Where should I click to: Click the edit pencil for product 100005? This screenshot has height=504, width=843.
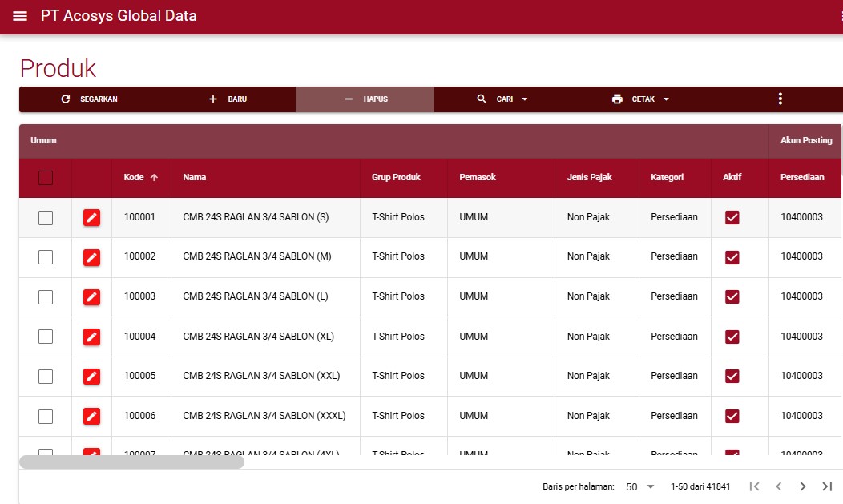click(92, 376)
